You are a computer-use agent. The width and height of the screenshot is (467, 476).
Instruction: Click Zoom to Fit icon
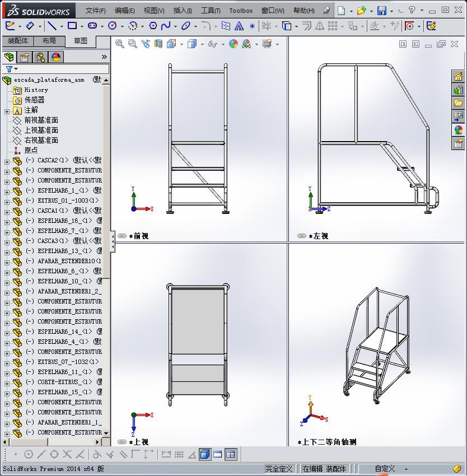click(x=120, y=44)
